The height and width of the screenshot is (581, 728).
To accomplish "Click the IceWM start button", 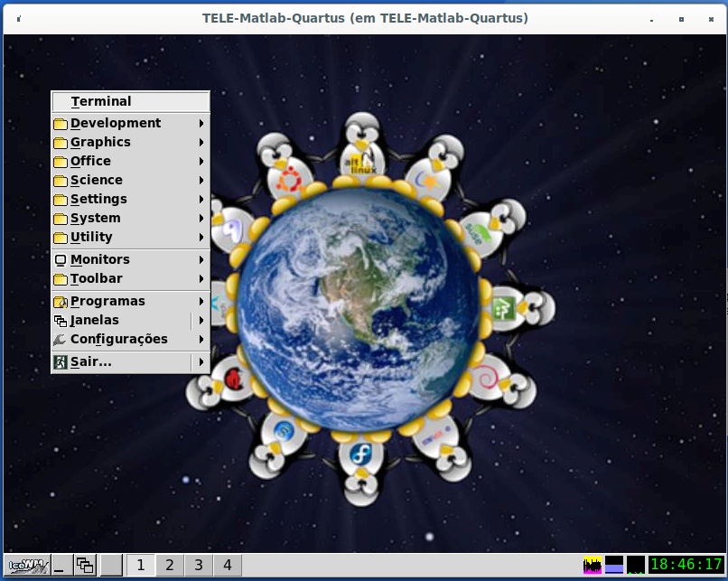I will tap(28, 566).
